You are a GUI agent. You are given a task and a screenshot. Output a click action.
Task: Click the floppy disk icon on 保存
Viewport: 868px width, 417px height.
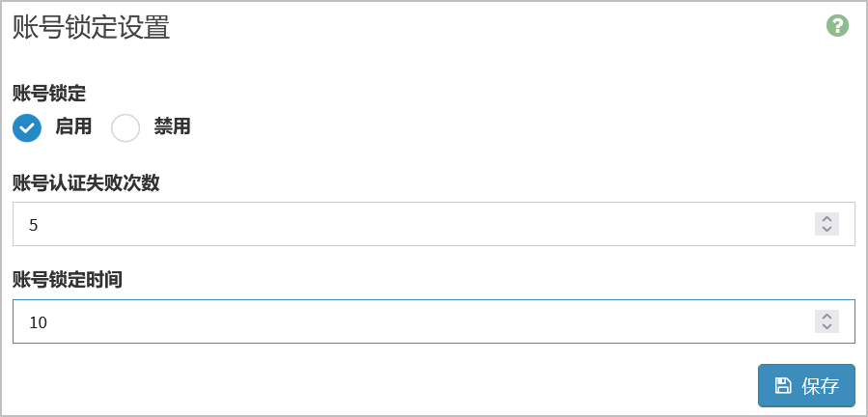tap(783, 385)
